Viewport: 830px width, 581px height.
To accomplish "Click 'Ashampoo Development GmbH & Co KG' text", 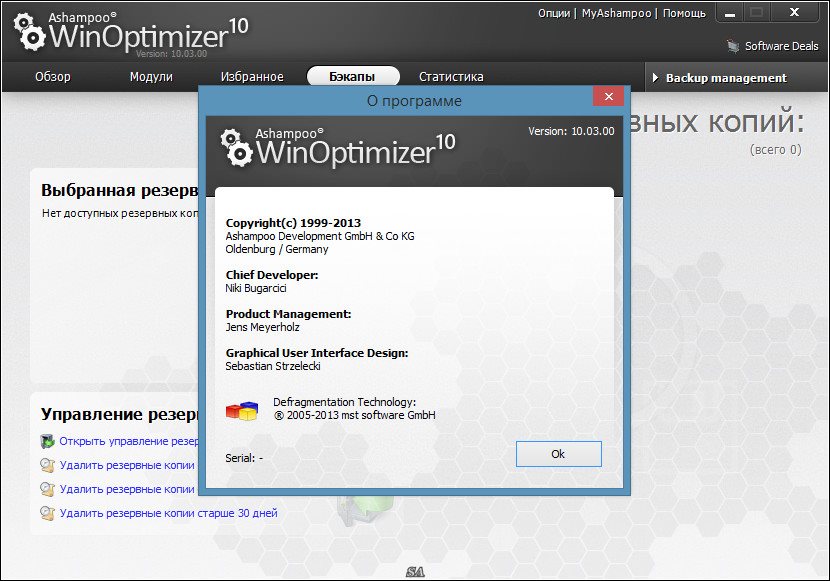I will pyautogui.click(x=320, y=236).
